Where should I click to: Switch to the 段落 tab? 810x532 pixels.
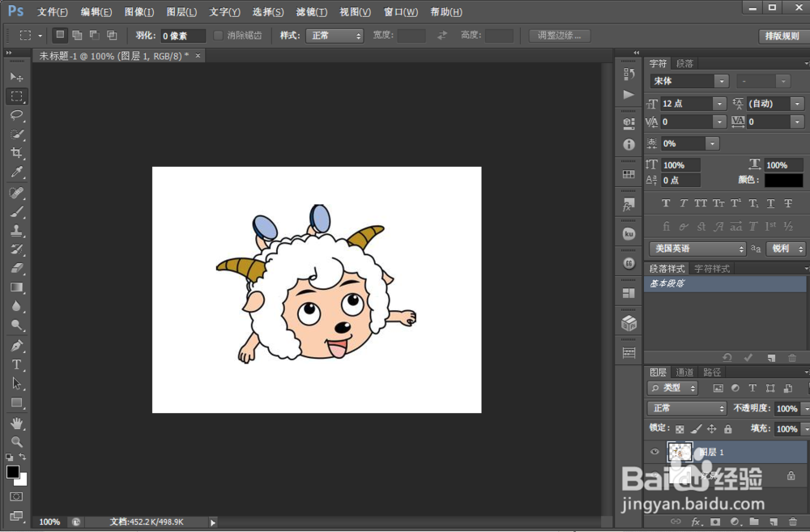pos(684,63)
